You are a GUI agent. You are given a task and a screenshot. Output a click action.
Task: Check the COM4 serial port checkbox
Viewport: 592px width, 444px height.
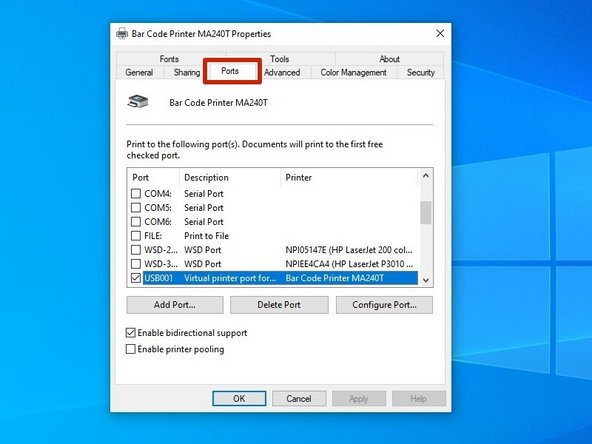[x=136, y=194]
